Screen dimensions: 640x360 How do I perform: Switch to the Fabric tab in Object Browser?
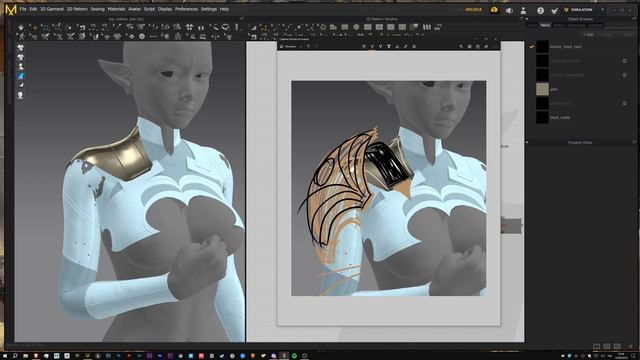[545, 25]
